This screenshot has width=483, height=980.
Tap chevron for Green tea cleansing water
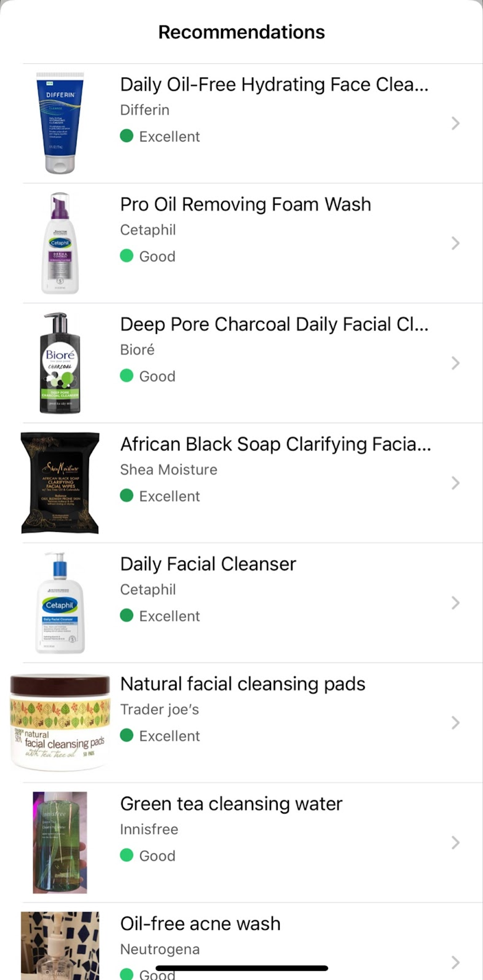(455, 843)
